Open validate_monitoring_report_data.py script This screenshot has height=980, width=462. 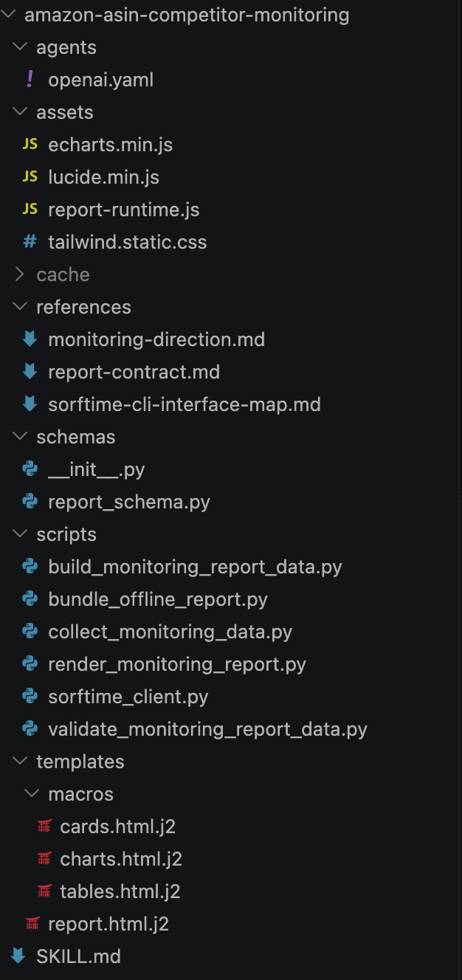click(208, 729)
